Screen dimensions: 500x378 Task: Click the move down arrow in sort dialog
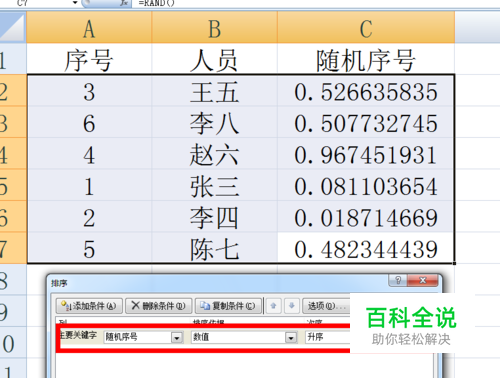(292, 306)
